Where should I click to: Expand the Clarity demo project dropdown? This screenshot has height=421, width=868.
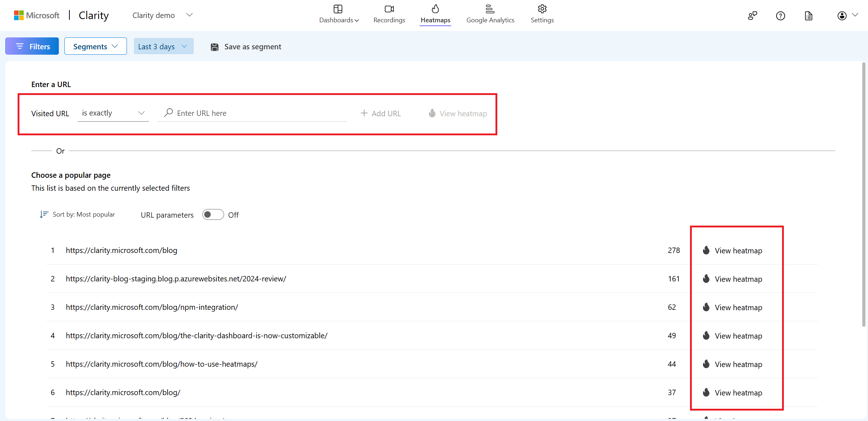click(189, 15)
